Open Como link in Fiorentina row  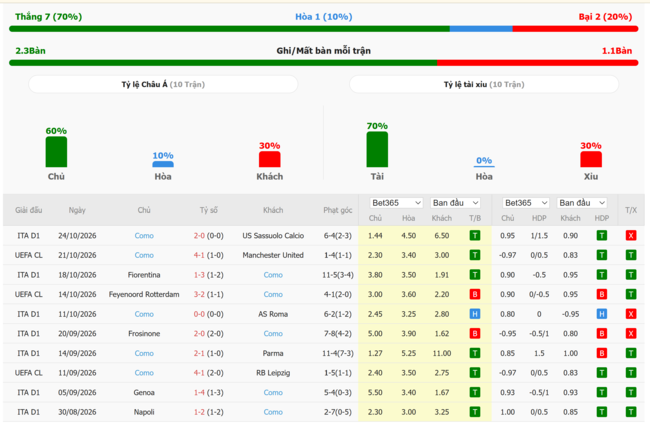click(x=273, y=275)
